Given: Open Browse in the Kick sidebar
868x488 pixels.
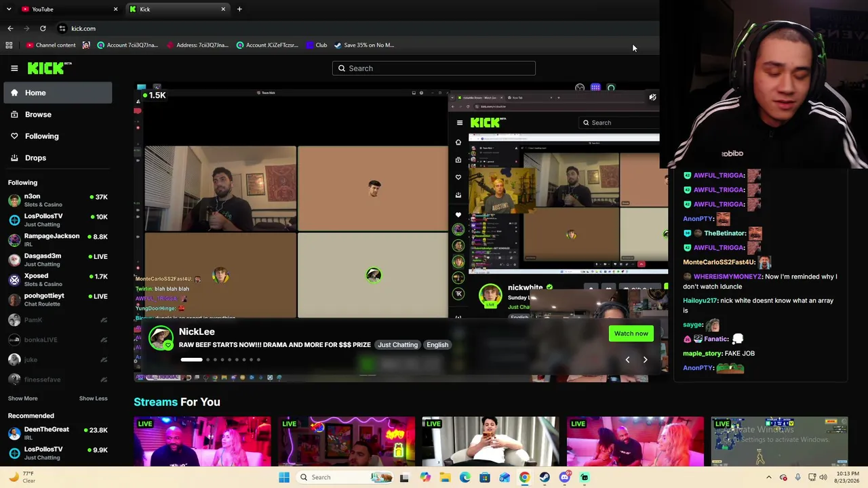Looking at the screenshot, I should [x=58, y=115].
